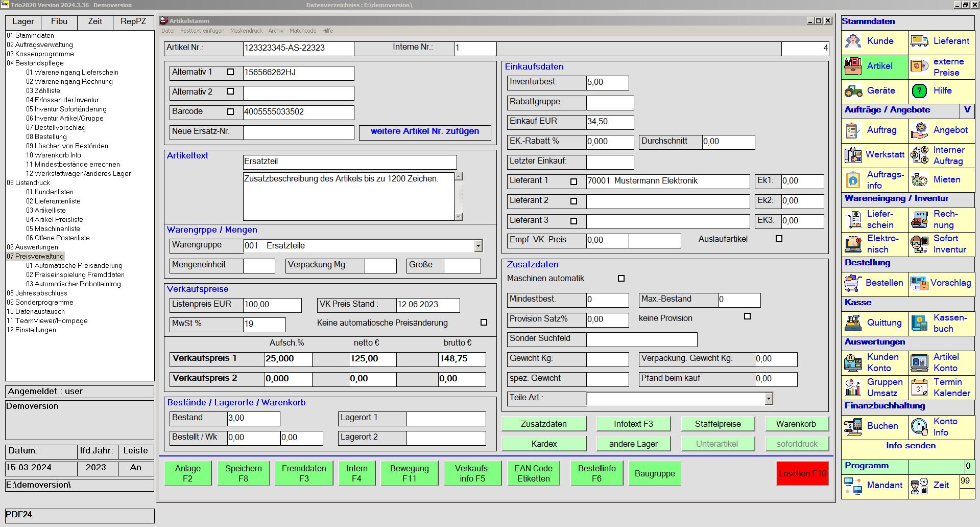Click the green Hilfe question-mark icon
Image resolution: width=980 pixels, height=527 pixels.
coord(919,91)
